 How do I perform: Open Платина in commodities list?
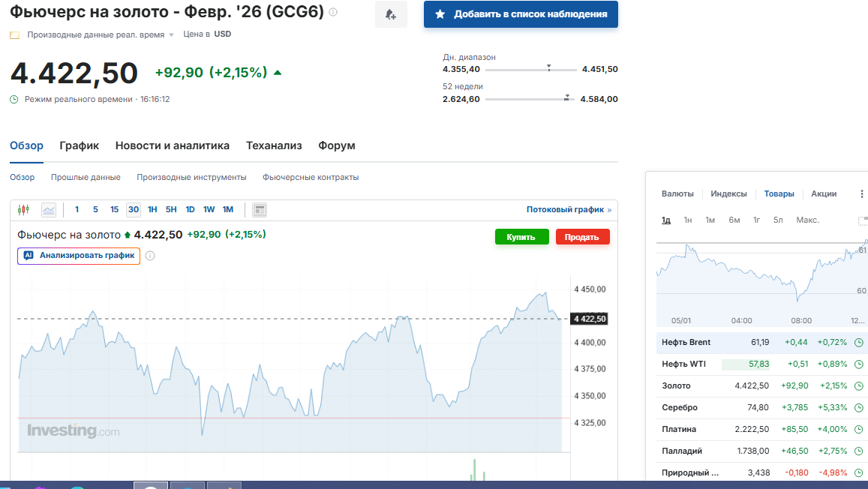pos(679,429)
